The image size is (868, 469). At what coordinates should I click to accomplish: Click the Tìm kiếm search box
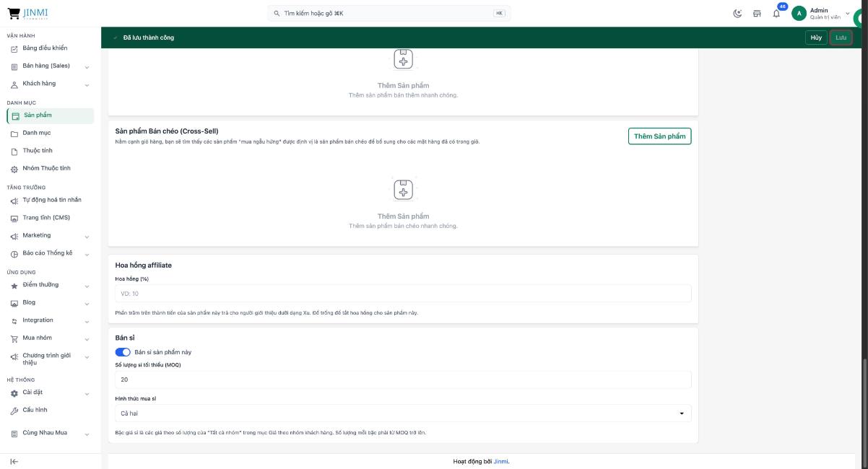pos(389,13)
